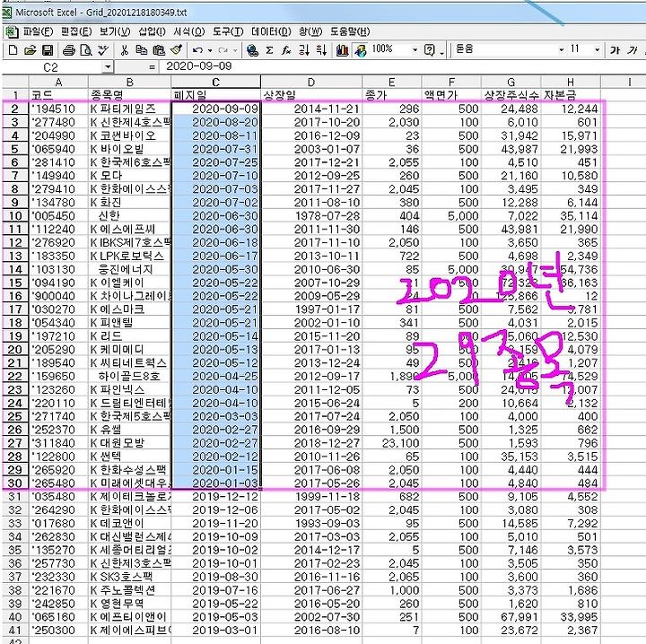Select row 10 by its row header

[15, 216]
